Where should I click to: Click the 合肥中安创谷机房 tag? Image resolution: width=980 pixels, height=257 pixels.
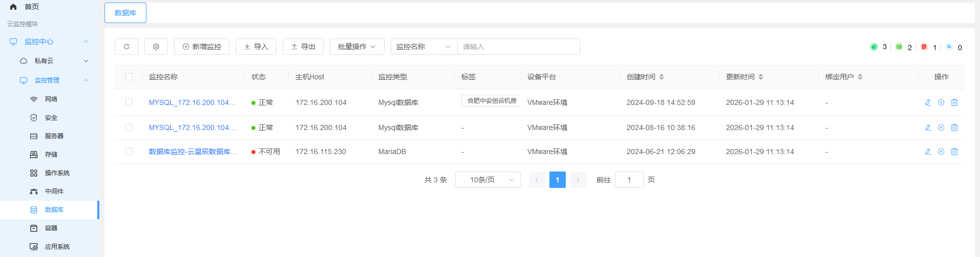pyautogui.click(x=492, y=101)
